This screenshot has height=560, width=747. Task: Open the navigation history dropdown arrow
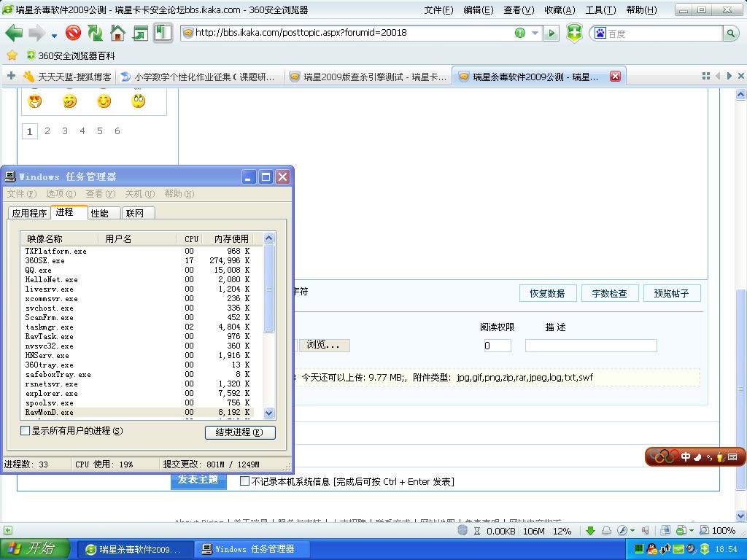point(54,35)
